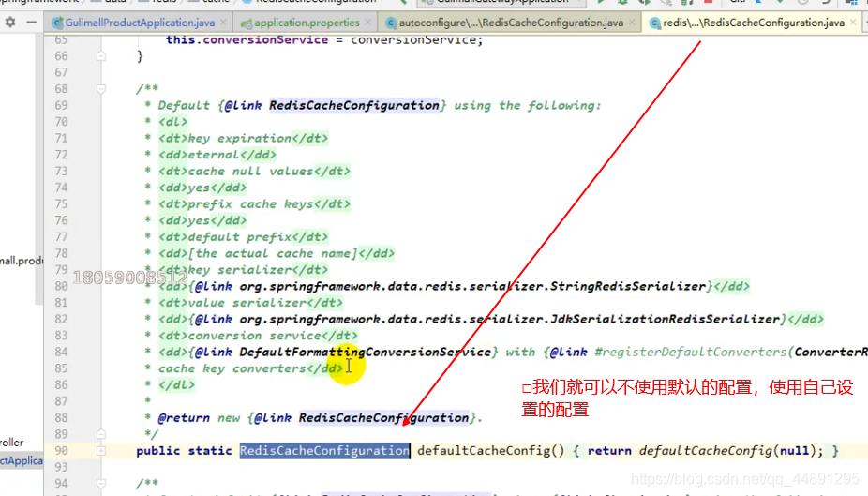Click the 'cache null values' text on line 73
This screenshot has width=868, height=496.
[250, 171]
